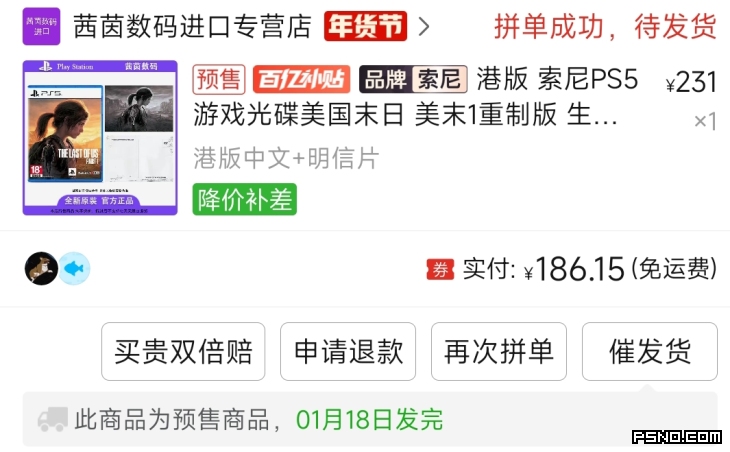Open the 茜茜数码进口 store avatar icon

tap(41, 26)
